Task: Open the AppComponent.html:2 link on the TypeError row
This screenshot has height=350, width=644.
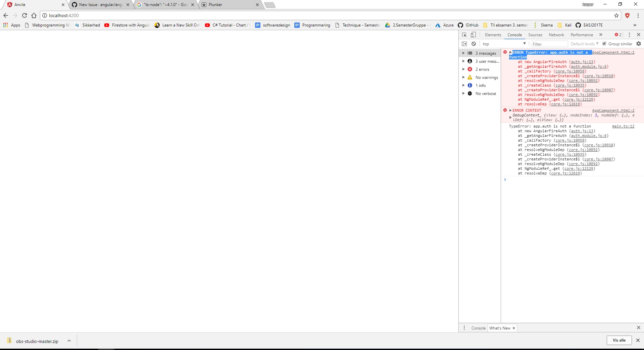Action: point(613,52)
